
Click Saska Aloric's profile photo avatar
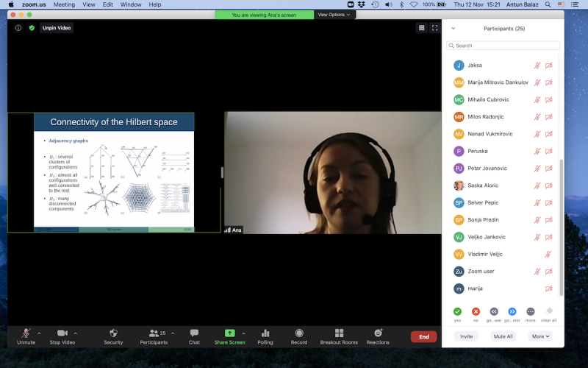459,185
